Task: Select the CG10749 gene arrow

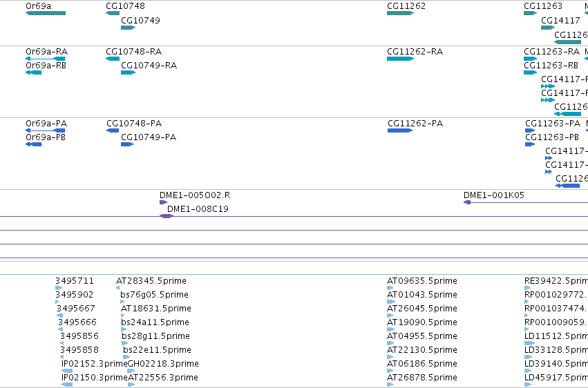Action: point(129,28)
